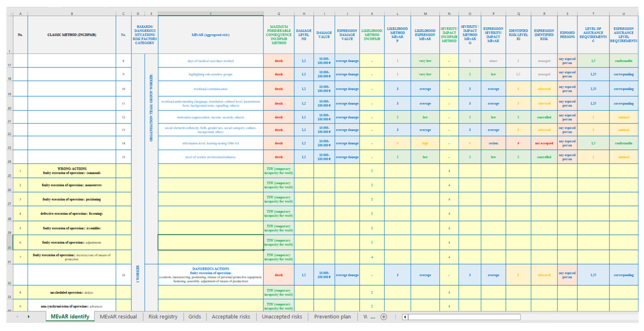Go to Acceptable risks tab
The image size is (644, 331).
(x=231, y=317)
